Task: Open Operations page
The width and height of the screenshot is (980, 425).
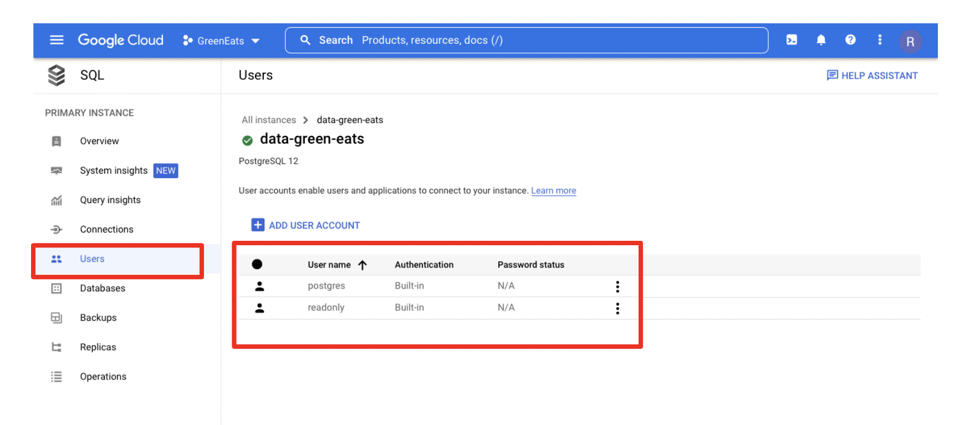Action: pos(103,376)
